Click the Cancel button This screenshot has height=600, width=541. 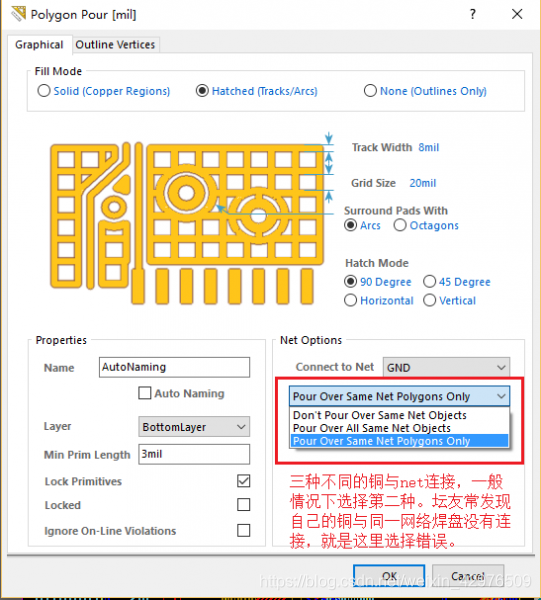(468, 576)
